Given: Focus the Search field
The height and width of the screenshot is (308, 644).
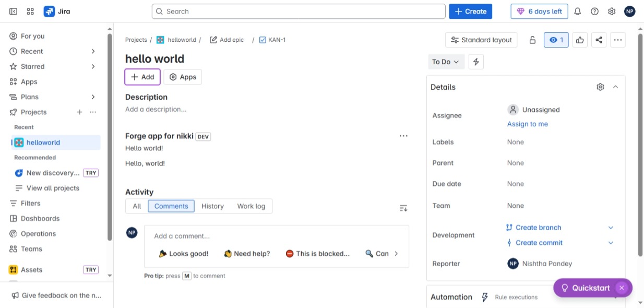Looking at the screenshot, I should click(299, 11).
